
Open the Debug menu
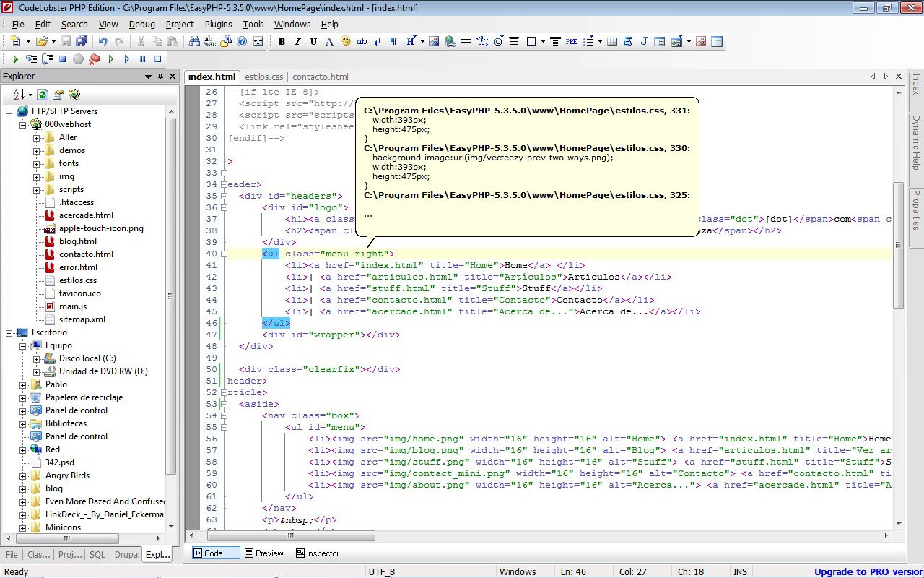pyautogui.click(x=141, y=24)
